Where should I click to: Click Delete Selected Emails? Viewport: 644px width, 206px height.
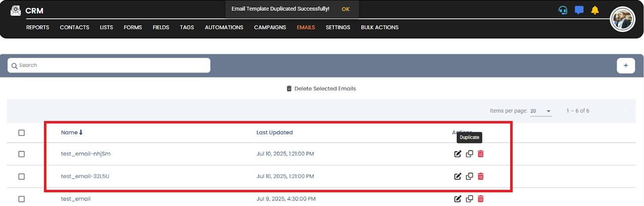(321, 89)
